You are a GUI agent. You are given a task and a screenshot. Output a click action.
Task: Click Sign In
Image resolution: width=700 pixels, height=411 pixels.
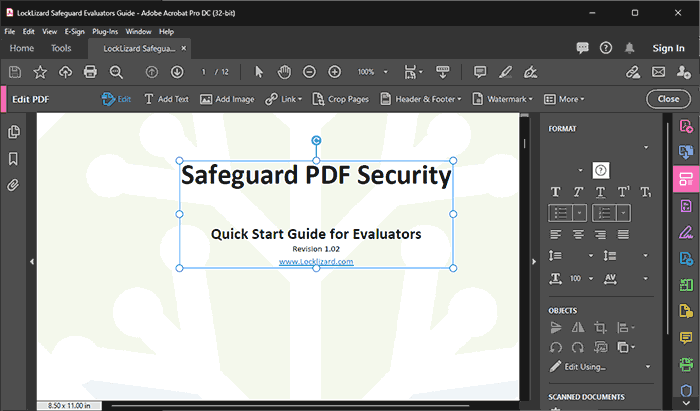click(668, 48)
